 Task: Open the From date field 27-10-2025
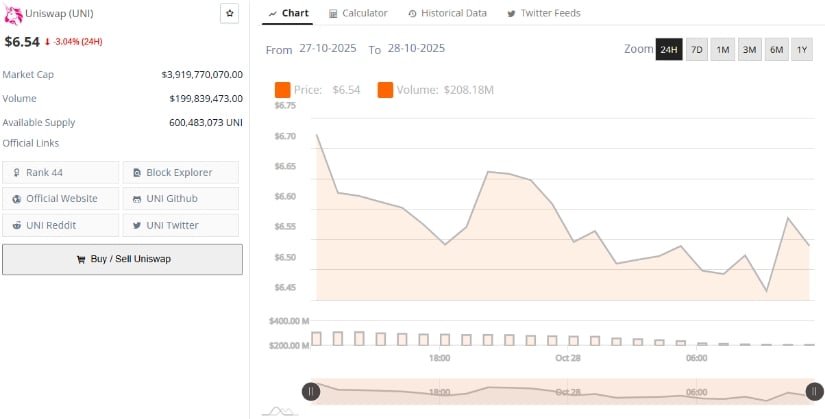(328, 49)
